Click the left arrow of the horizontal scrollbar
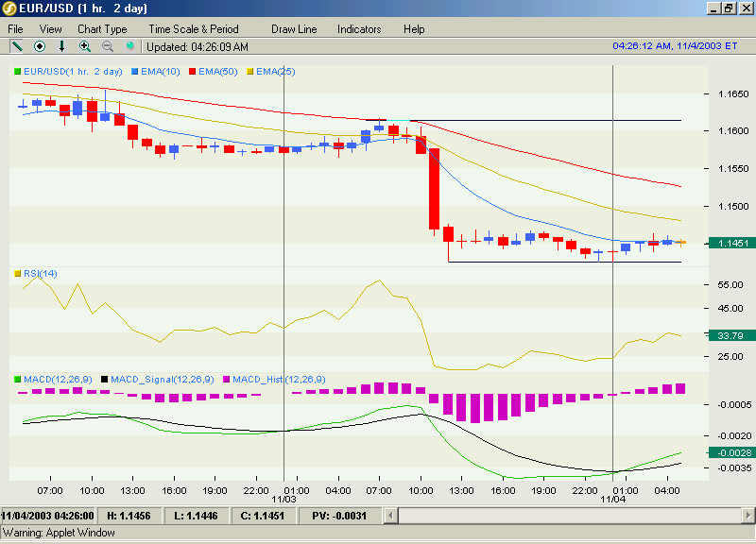 [x=390, y=516]
